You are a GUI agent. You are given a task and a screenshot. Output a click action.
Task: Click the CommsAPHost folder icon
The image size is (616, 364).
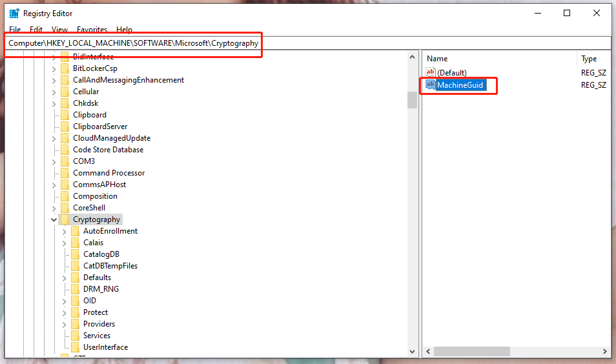pyautogui.click(x=65, y=185)
